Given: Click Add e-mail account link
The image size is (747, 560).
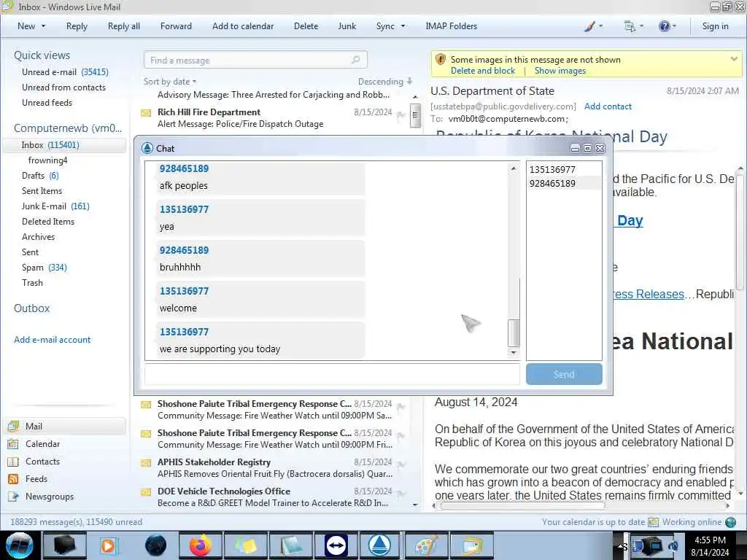Looking at the screenshot, I should click(x=52, y=340).
